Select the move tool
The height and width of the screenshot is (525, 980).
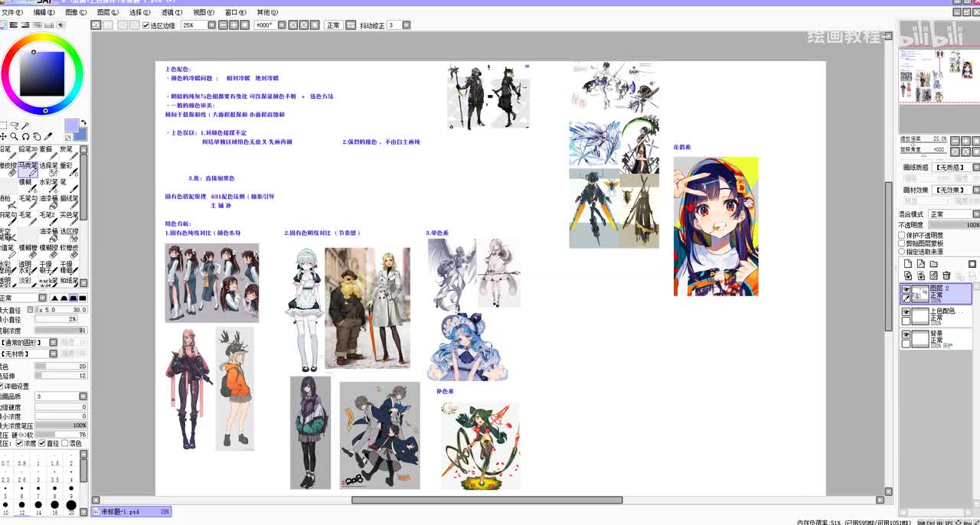[3, 136]
